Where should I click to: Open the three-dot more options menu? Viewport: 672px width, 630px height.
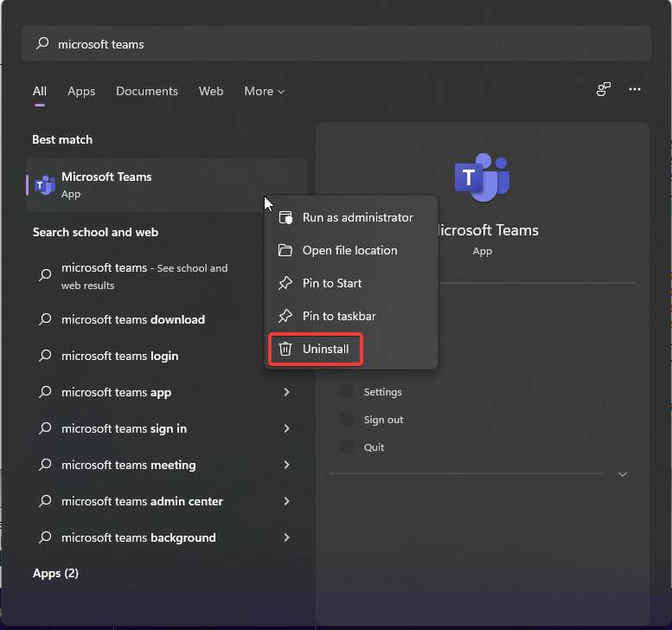(635, 89)
